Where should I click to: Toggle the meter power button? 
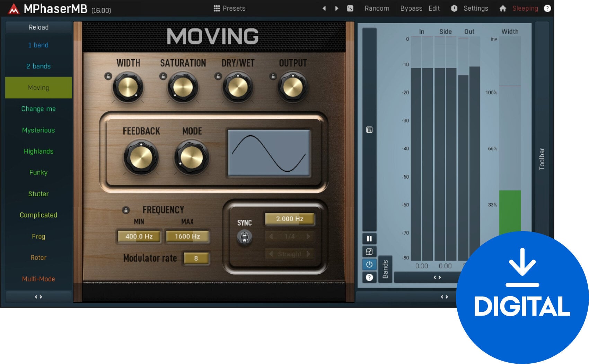coord(369,265)
